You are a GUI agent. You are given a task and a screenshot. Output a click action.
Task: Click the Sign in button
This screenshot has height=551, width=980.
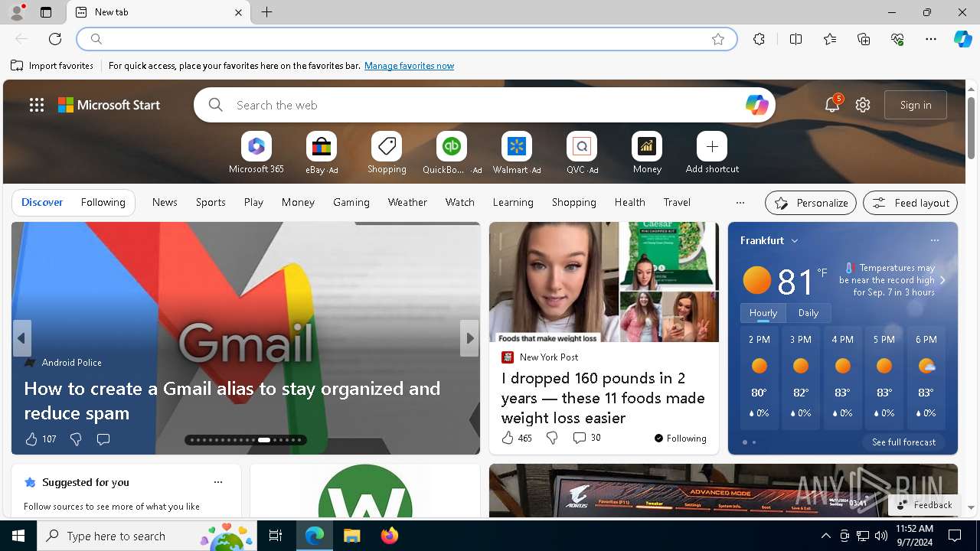pos(916,105)
